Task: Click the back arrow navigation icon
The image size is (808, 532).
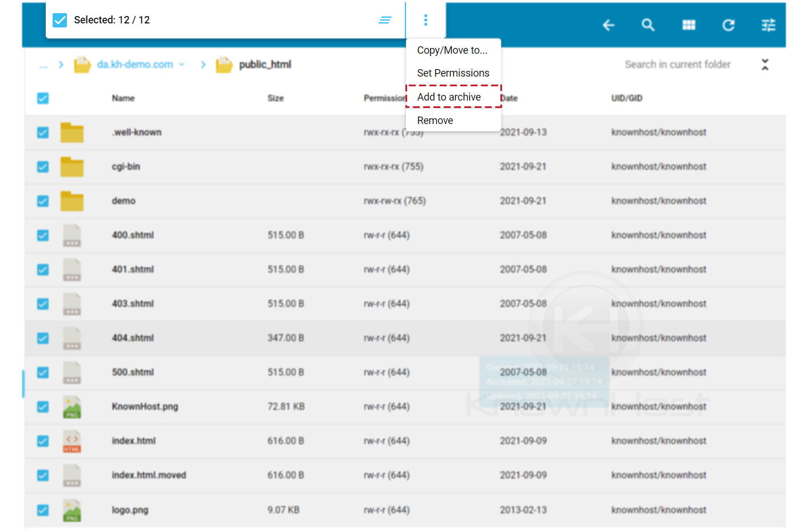Action: coord(608,25)
